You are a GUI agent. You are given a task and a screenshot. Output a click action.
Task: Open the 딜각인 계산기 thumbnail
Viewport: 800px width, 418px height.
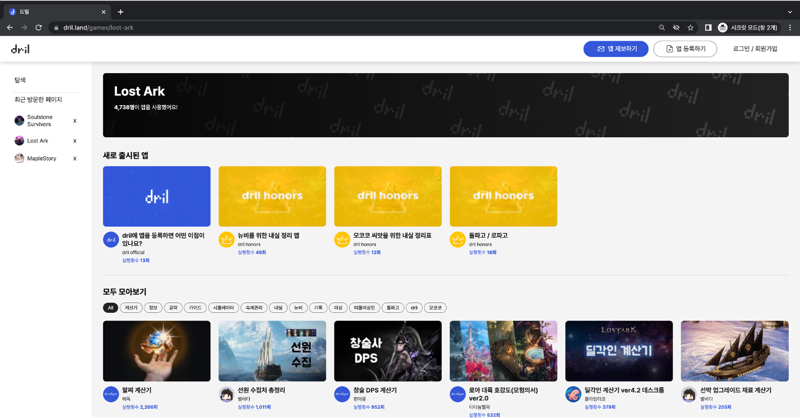(619, 351)
